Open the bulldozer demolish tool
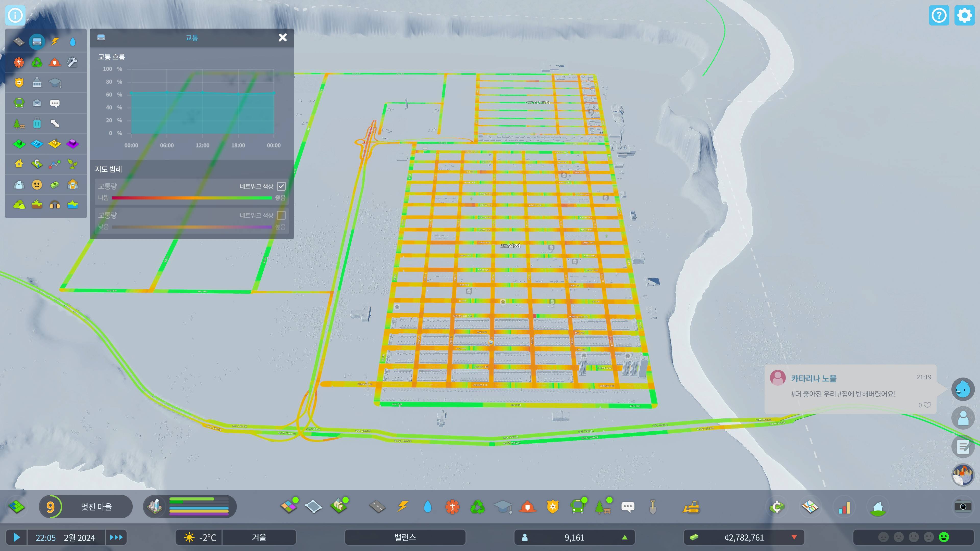Image resolution: width=980 pixels, height=551 pixels. pyautogui.click(x=691, y=507)
